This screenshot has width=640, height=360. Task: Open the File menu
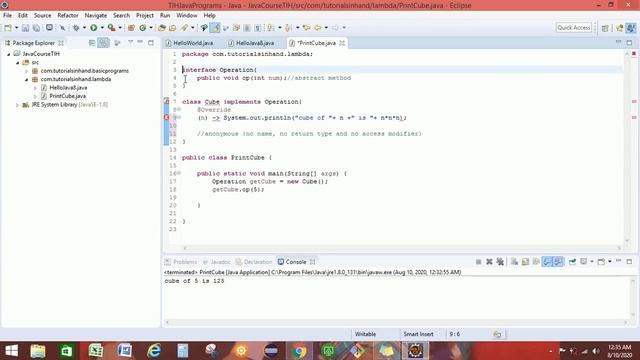coord(7,15)
